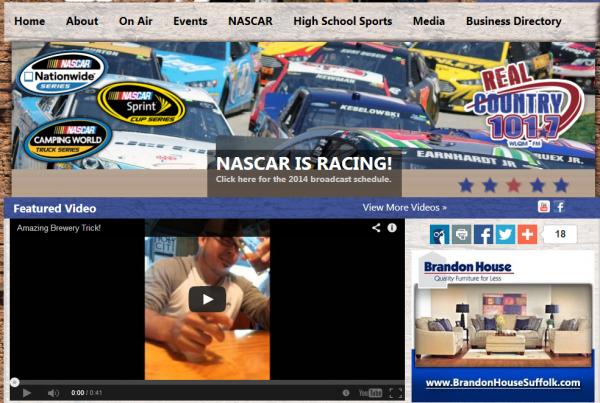Viewport: 600px width, 403px height.
Task: Open the Home menu item
Action: click(29, 21)
